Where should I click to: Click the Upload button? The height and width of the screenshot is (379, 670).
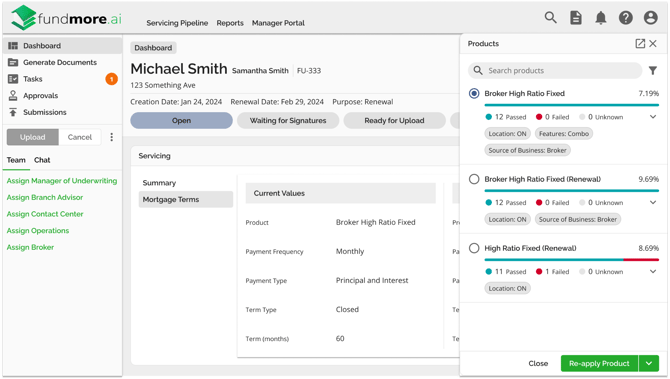[x=32, y=137]
